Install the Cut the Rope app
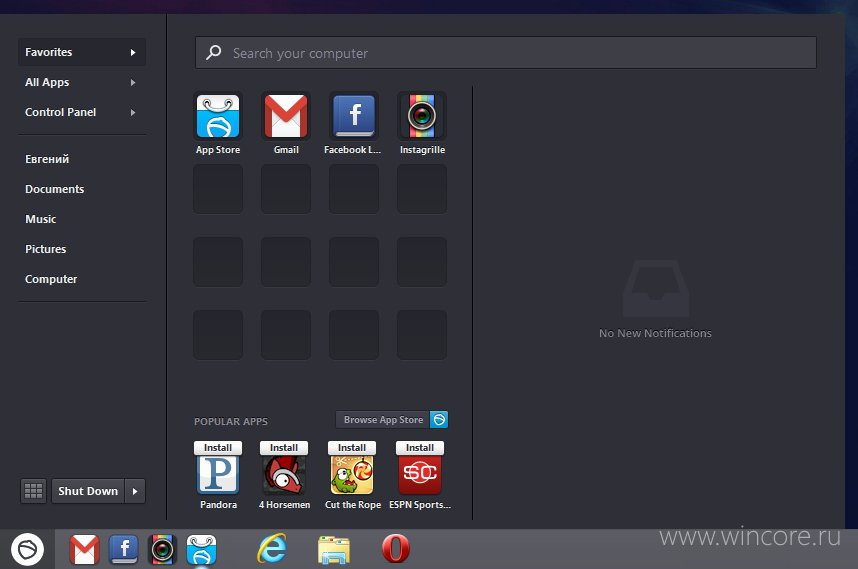858x569 pixels. 352,448
